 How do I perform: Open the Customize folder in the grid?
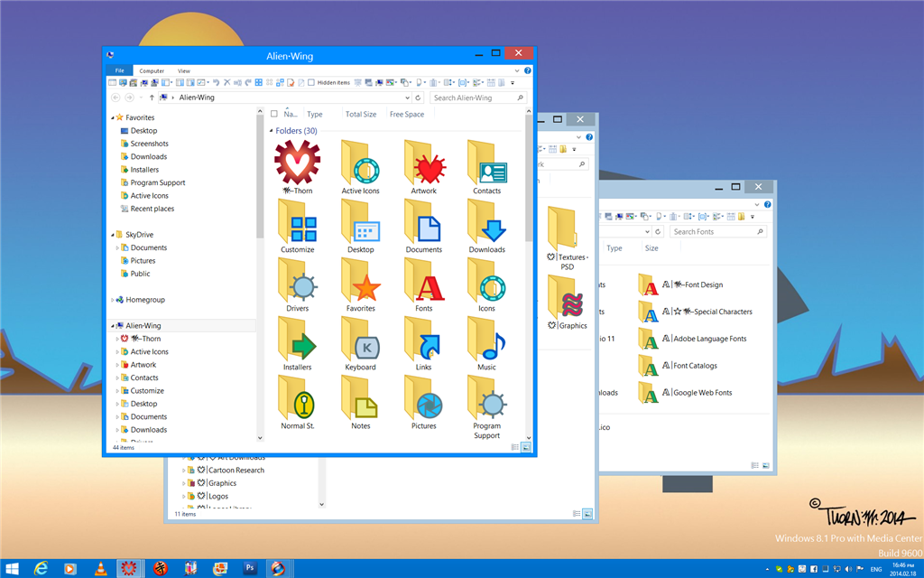(x=298, y=220)
